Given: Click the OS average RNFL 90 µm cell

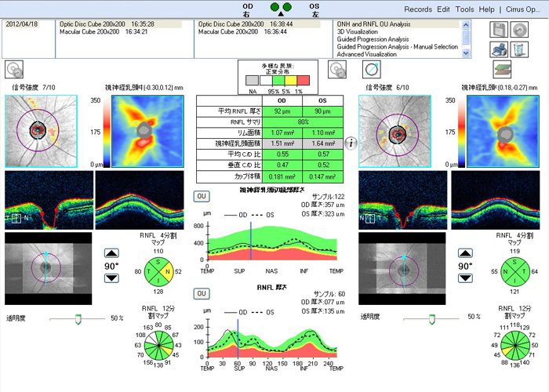Looking at the screenshot, I should coord(323,111).
